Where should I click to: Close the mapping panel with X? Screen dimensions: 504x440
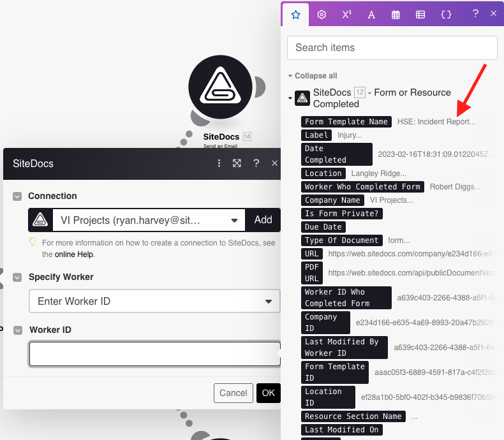tap(493, 13)
